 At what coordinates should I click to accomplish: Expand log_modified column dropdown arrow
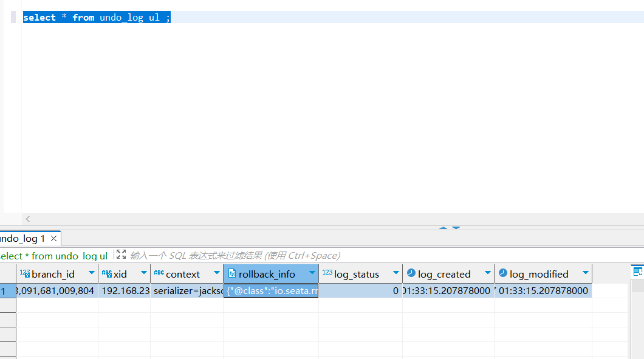coord(585,273)
